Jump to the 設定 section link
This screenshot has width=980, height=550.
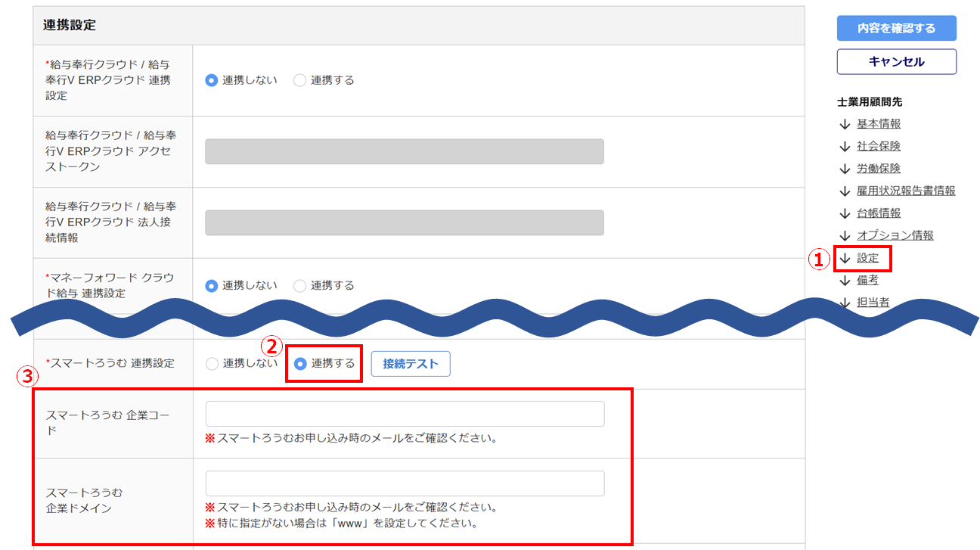pos(868,258)
